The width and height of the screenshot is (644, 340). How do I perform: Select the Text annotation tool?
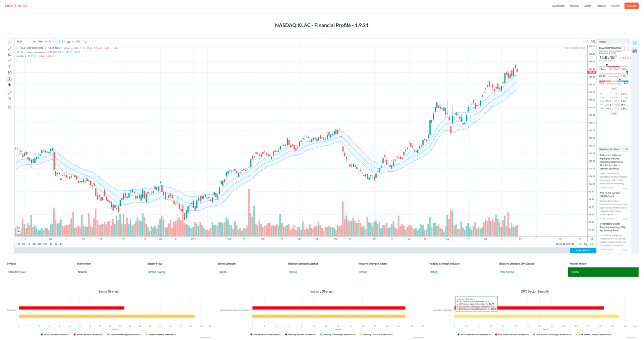click(9, 67)
